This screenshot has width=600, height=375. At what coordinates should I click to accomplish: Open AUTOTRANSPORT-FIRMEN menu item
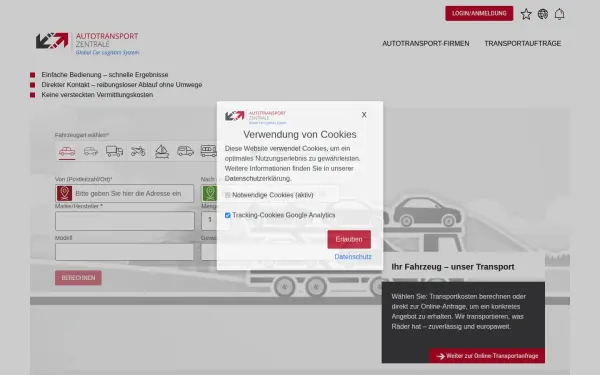point(426,44)
